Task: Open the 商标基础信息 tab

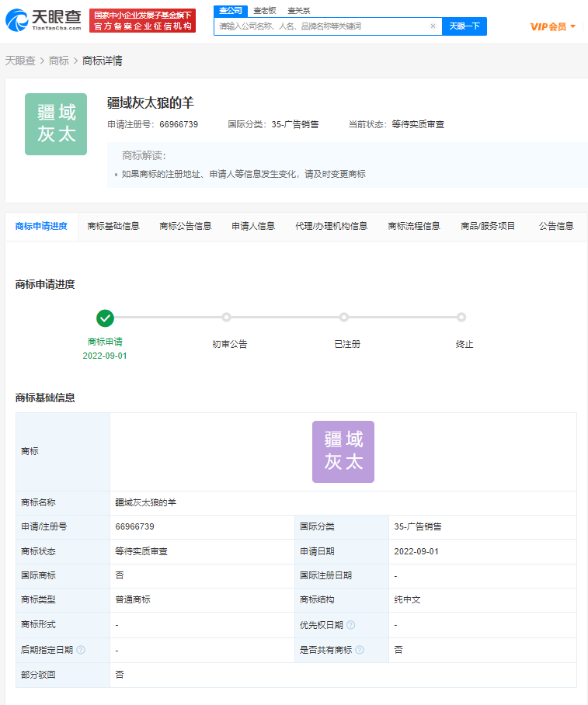Action: click(x=113, y=226)
